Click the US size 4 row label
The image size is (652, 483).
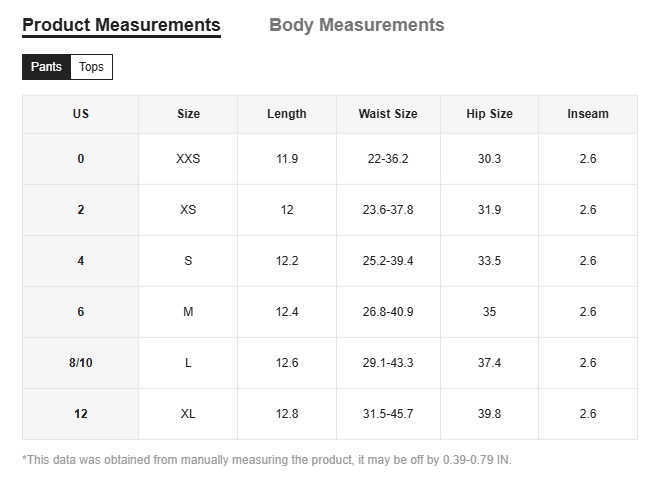pyautogui.click(x=81, y=261)
